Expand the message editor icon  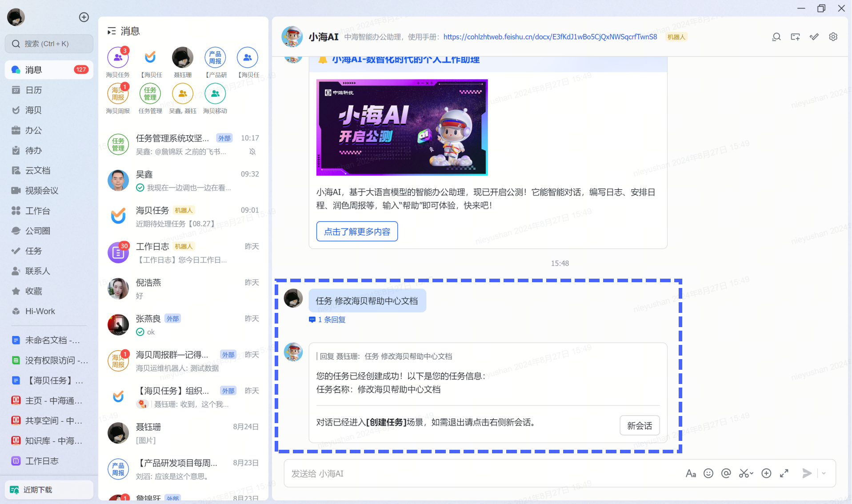coord(784,474)
